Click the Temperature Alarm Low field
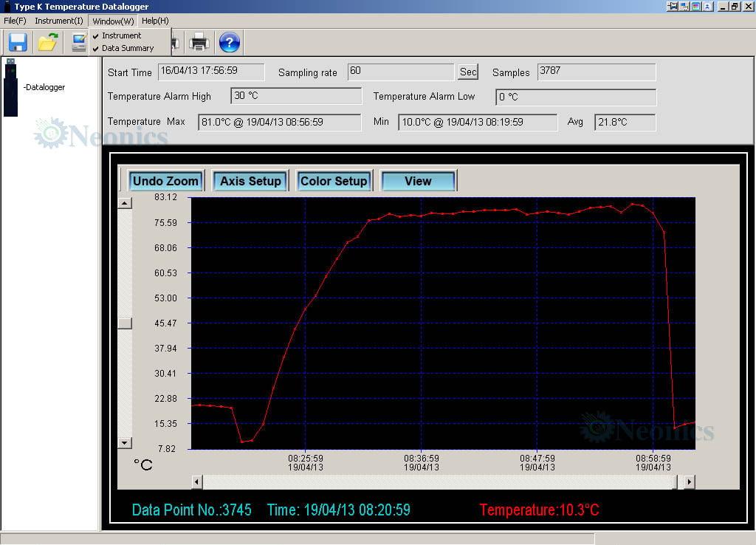The width and height of the screenshot is (756, 545). 576,97
